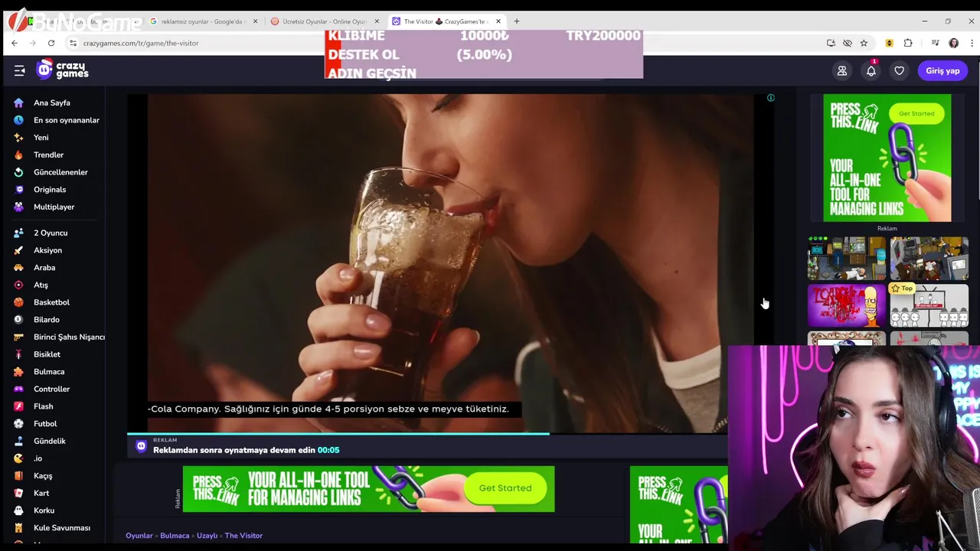This screenshot has height=551, width=980.
Task: Open Uzaylı breadcrumb link
Action: [x=207, y=536]
